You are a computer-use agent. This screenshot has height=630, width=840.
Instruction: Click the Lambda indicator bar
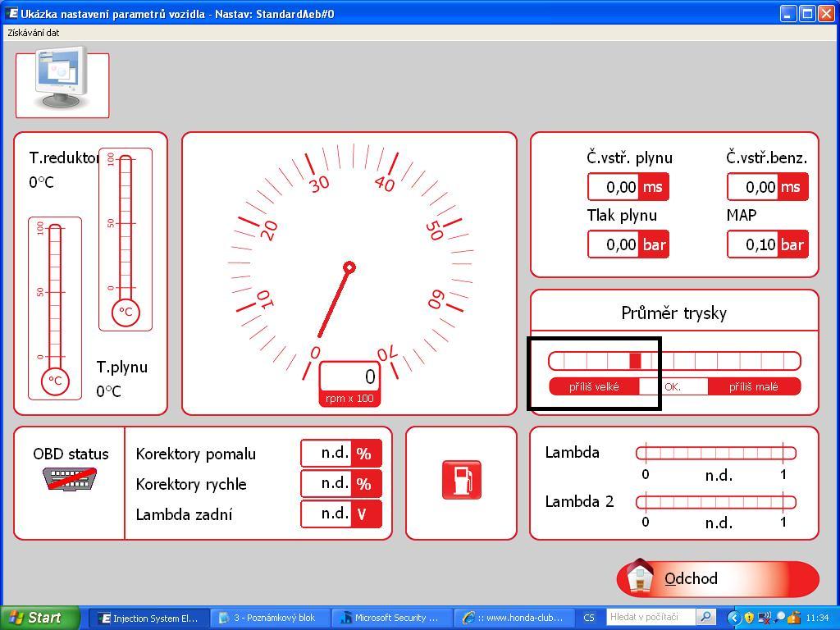pos(715,453)
